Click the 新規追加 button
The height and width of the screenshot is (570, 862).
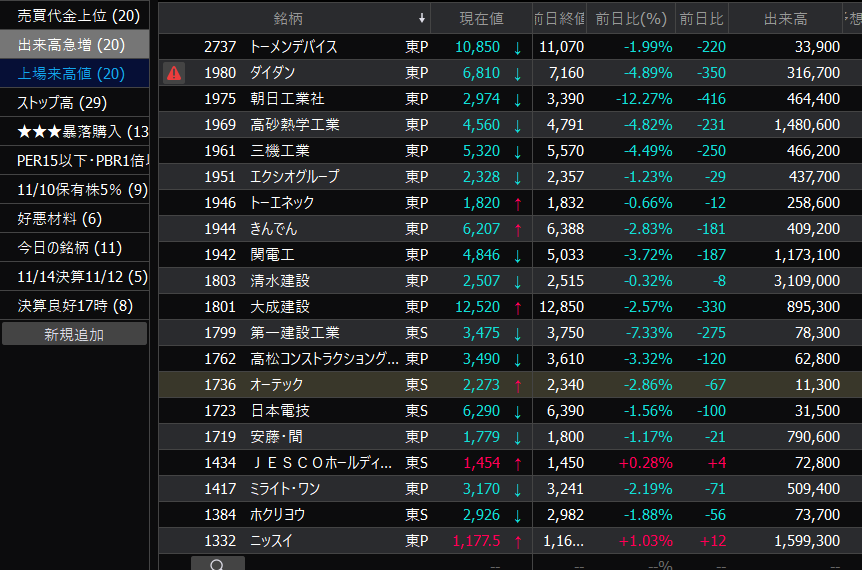pos(74,334)
